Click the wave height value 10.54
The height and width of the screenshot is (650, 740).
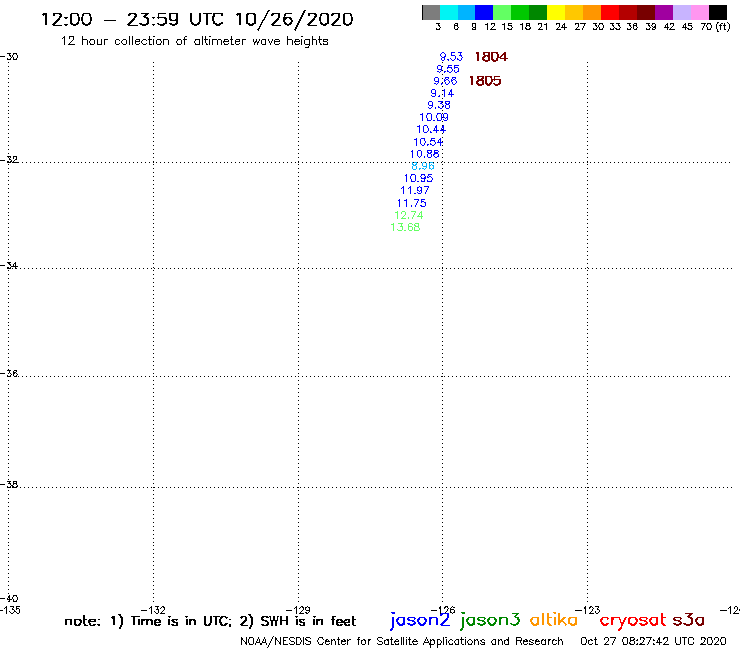(428, 142)
